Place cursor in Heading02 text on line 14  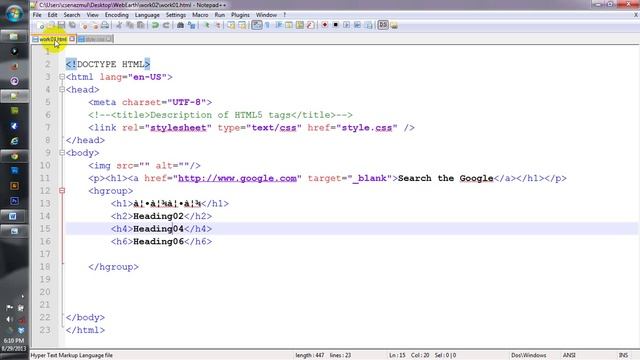tap(158, 216)
